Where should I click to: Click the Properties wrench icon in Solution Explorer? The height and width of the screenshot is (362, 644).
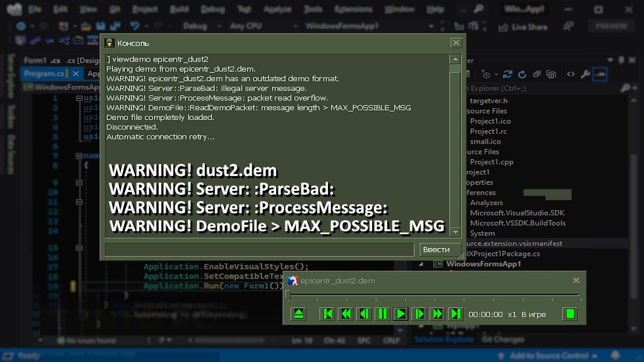[585, 74]
